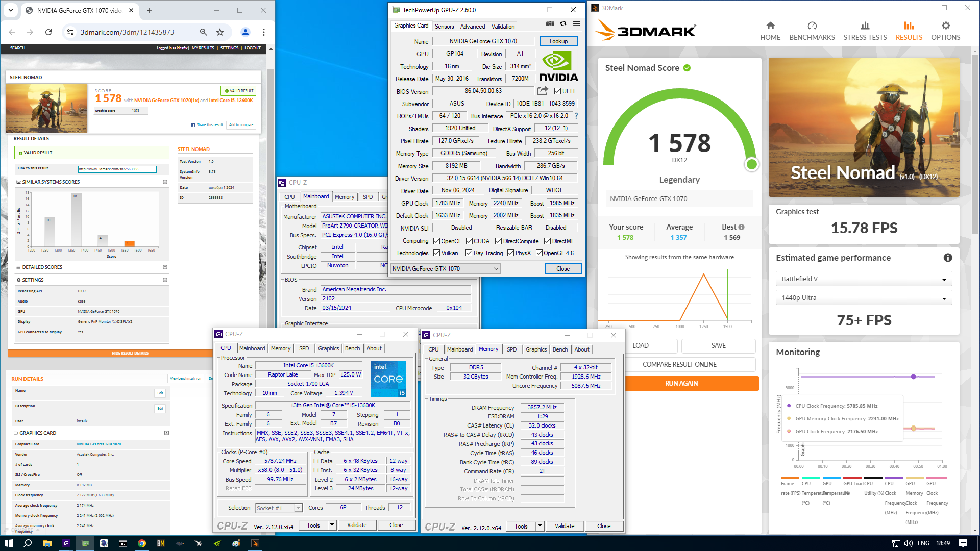The image size is (980, 551).
Task: Open the RESULTS page in 3DMark
Action: [909, 31]
